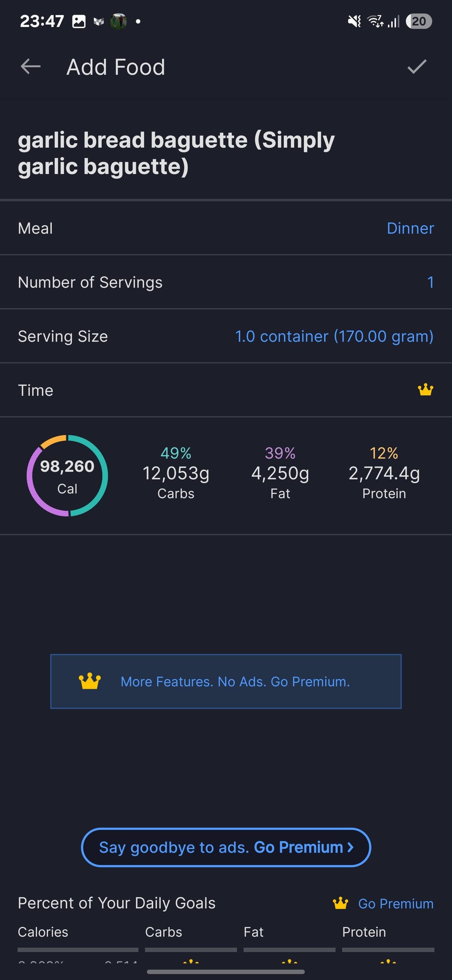Tap the back arrow icon
The height and width of the screenshot is (980, 452).
point(31,67)
